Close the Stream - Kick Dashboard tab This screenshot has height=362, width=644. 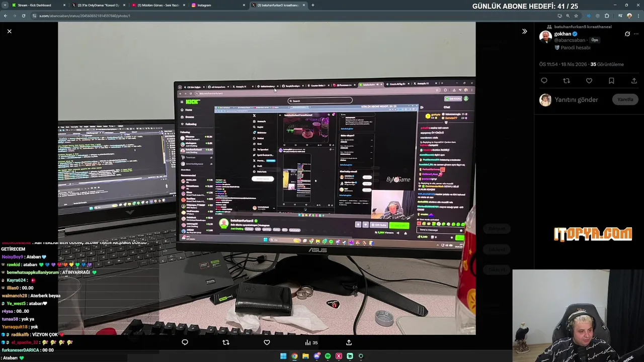pos(64,5)
